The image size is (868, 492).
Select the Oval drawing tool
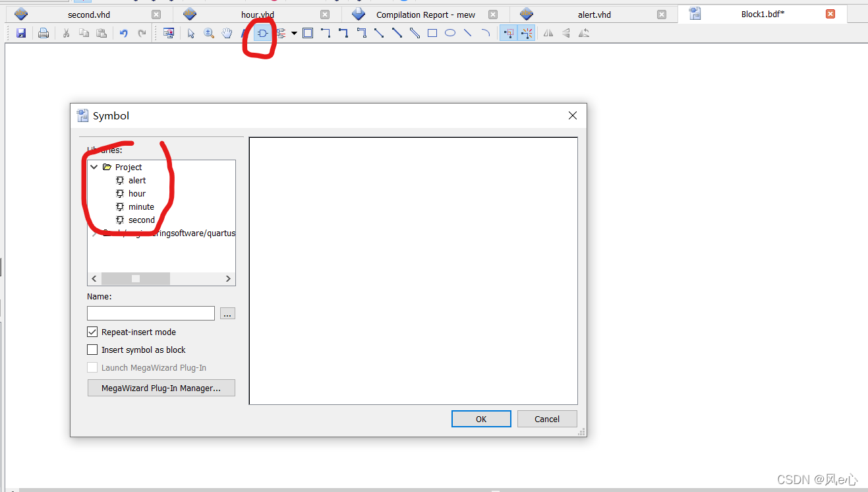coord(450,33)
